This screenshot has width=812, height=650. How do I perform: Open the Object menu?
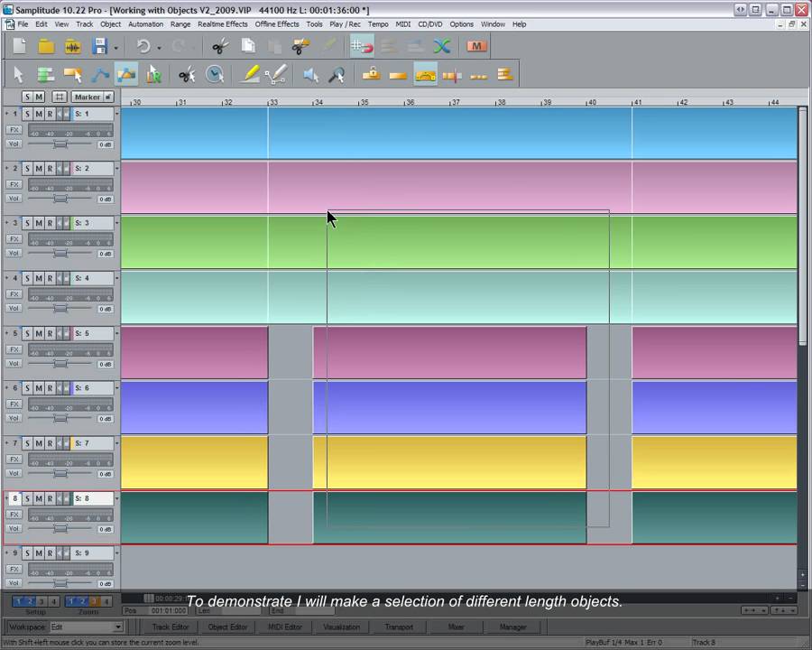point(110,23)
